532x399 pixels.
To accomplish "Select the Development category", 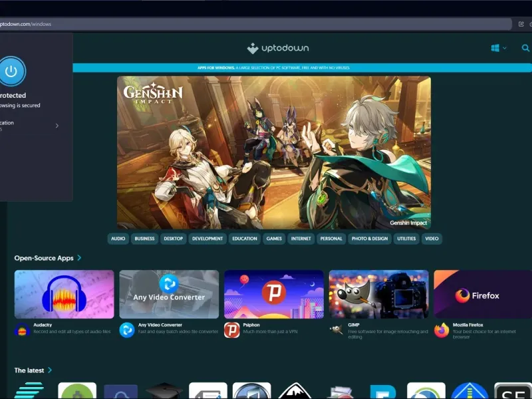I will coord(207,239).
